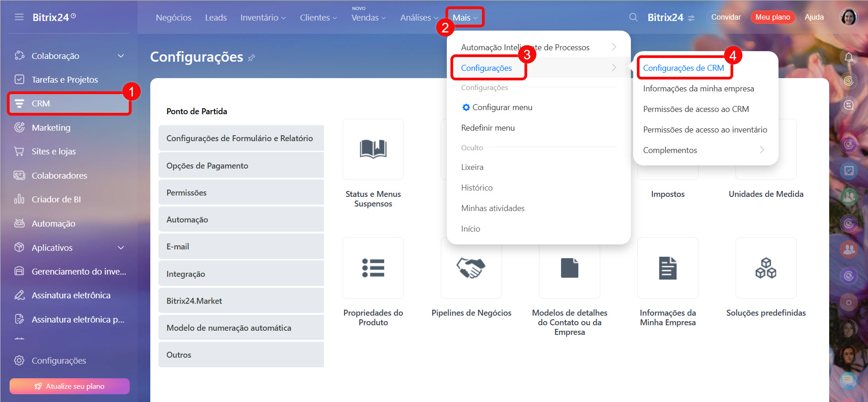This screenshot has height=402, width=868.
Task: Click the Configurar menu gear icon
Action: [466, 107]
